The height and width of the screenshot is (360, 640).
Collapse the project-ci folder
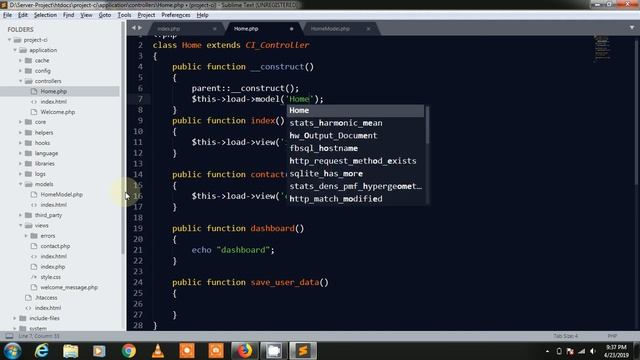(9, 40)
